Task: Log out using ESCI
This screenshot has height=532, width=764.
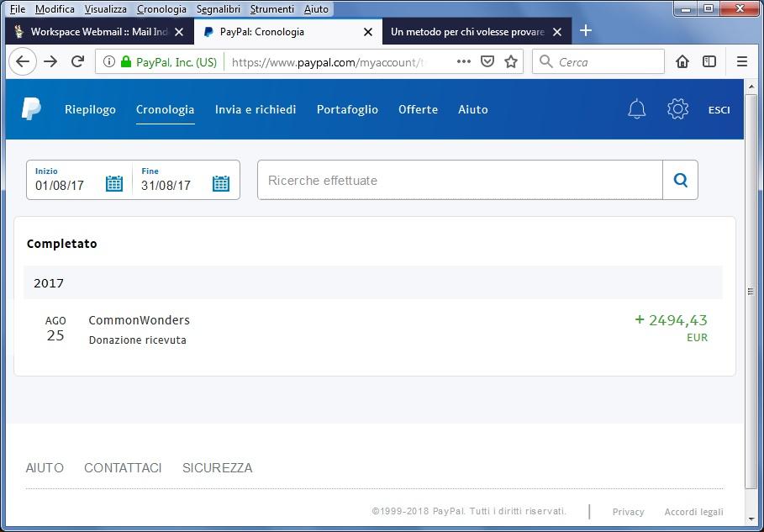Action: point(719,109)
